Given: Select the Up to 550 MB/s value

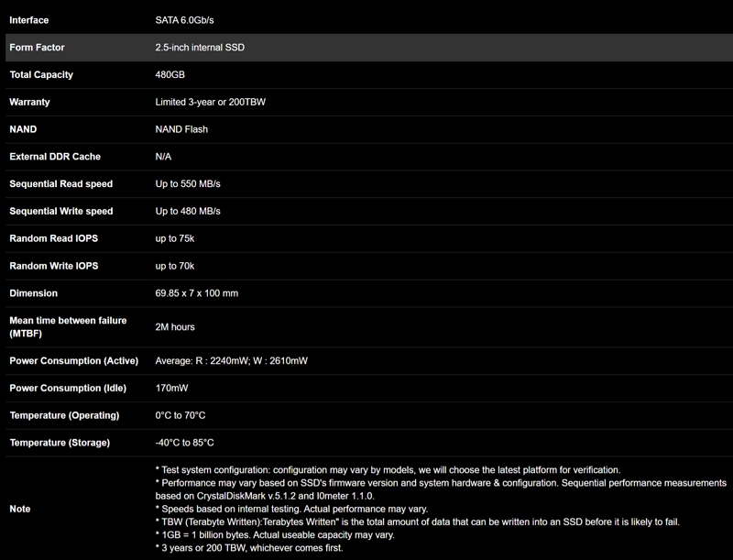Looking at the screenshot, I should click(188, 184).
